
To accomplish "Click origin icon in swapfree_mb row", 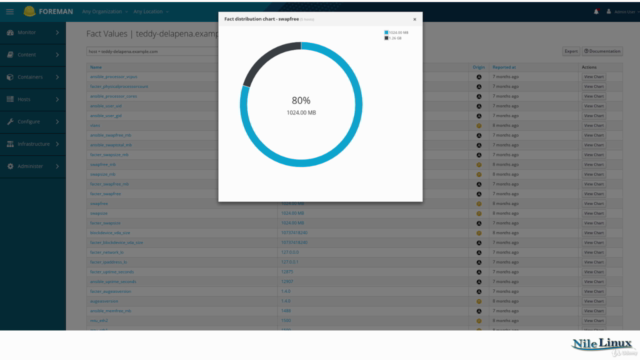I will (479, 164).
